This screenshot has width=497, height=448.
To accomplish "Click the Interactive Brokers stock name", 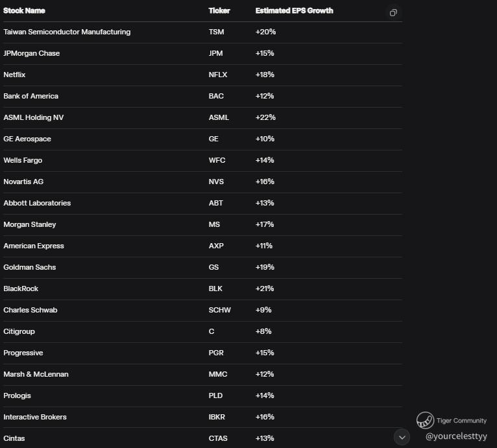I will coord(35,417).
